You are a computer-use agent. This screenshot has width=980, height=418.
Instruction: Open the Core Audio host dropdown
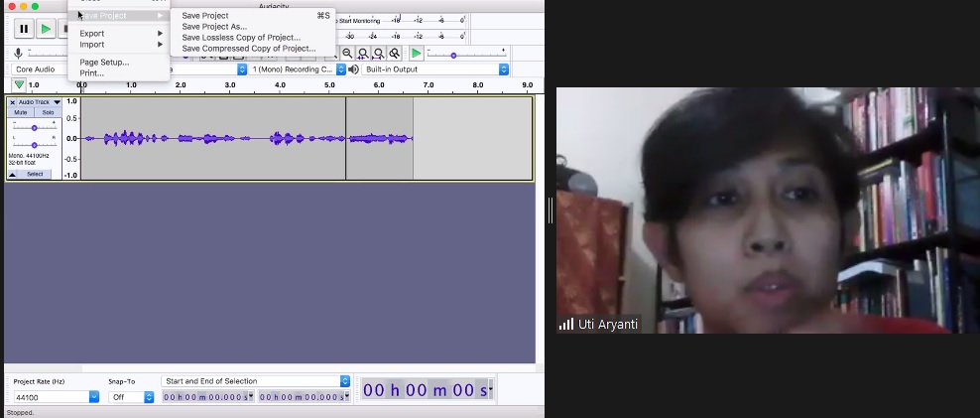(x=39, y=70)
